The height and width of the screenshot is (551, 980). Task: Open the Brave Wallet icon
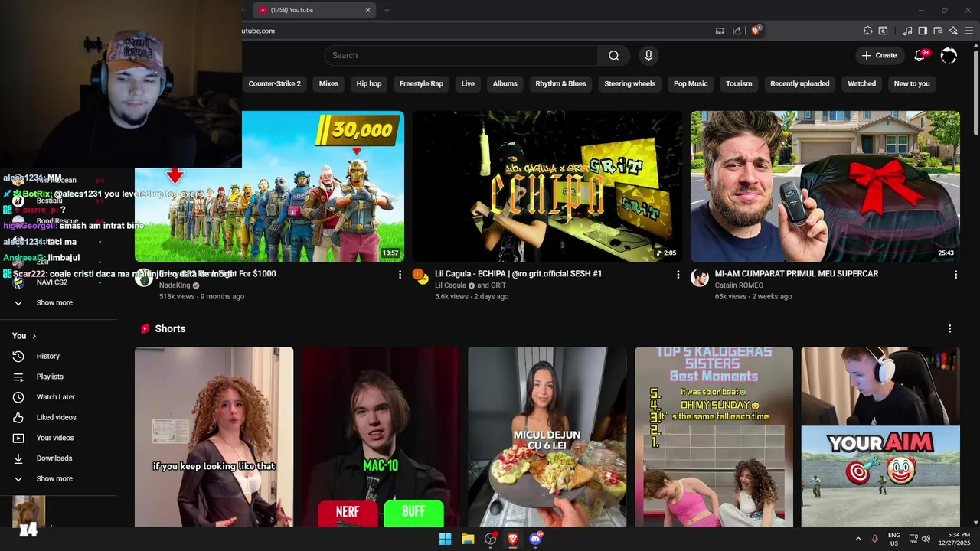tap(938, 31)
